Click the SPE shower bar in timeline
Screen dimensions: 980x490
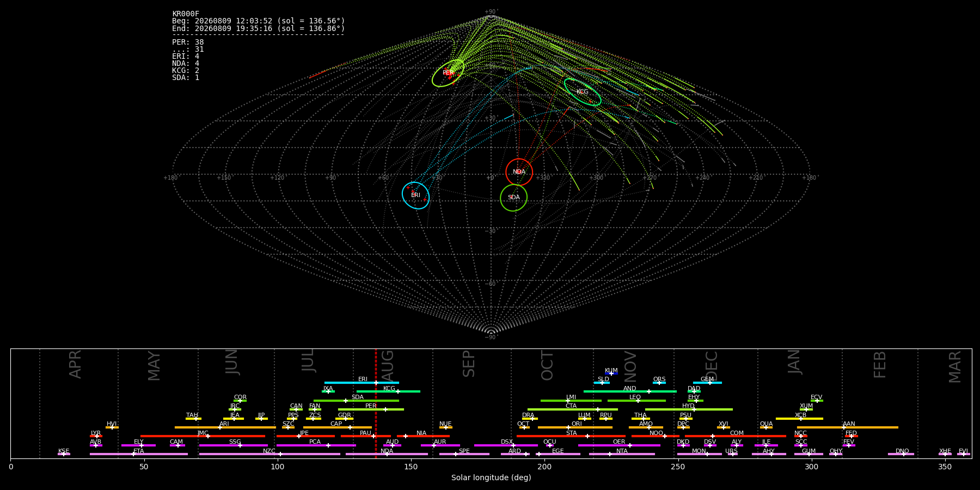click(x=464, y=454)
